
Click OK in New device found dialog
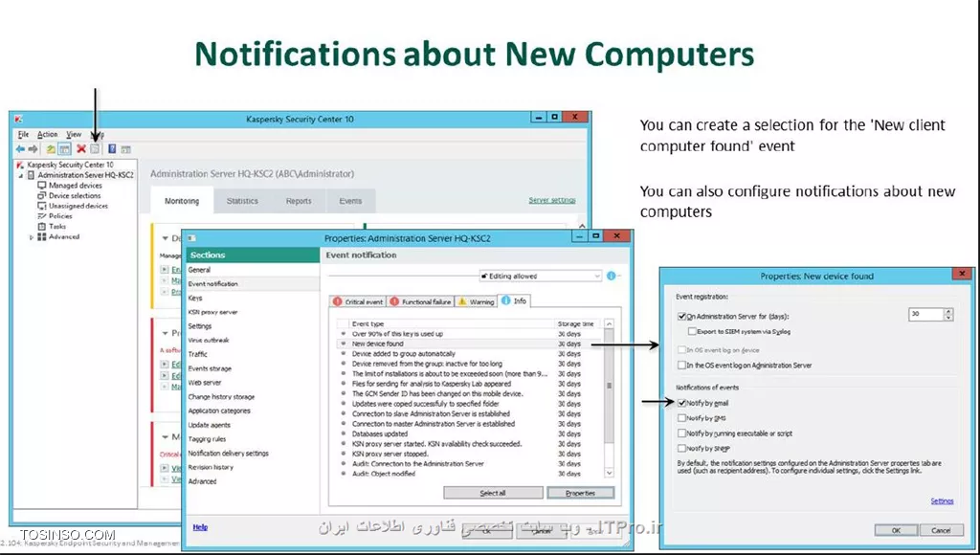click(x=896, y=530)
